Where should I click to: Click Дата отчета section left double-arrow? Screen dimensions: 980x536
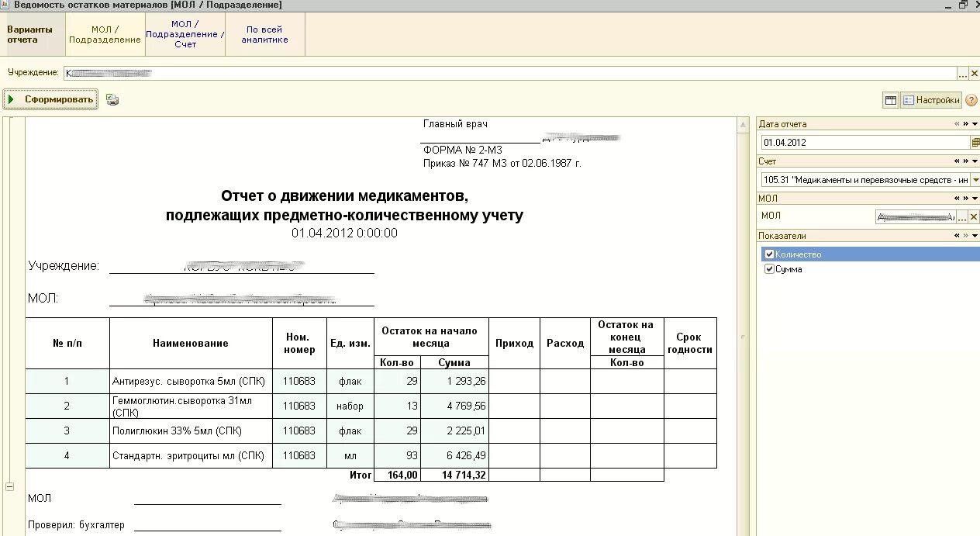957,124
